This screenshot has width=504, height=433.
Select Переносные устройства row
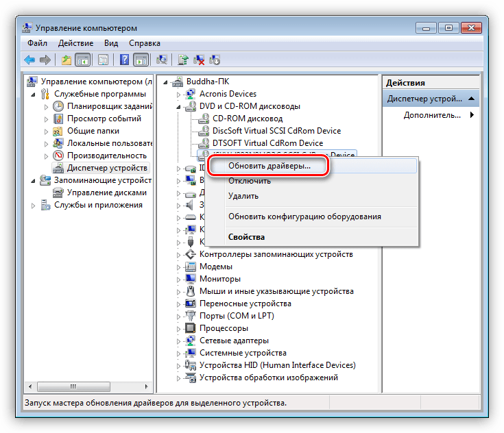245,304
